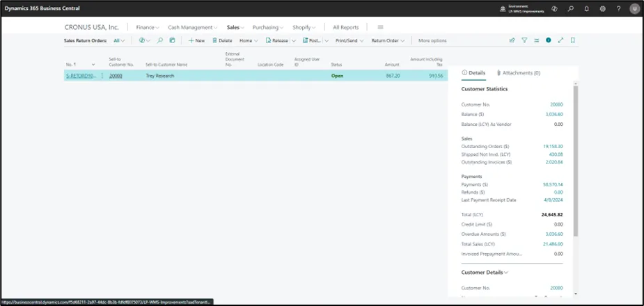The image size is (644, 306).
Task: Click the Status column header
Action: pos(336,65)
